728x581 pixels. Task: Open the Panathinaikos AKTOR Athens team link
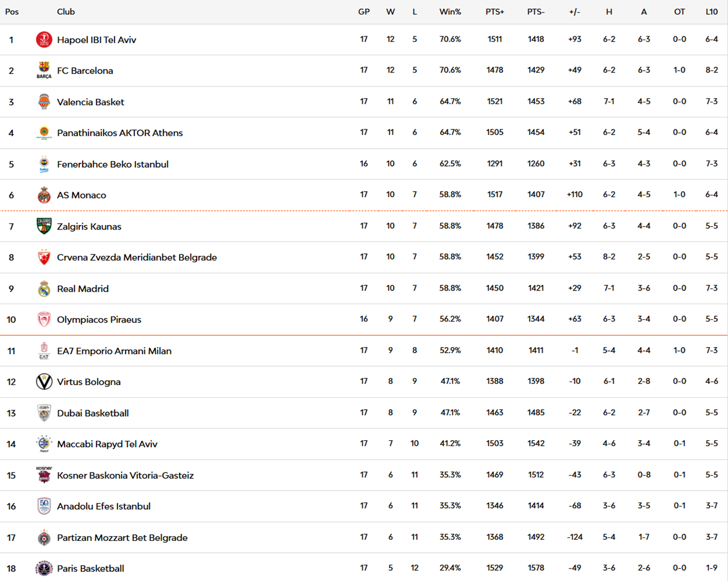click(x=120, y=133)
